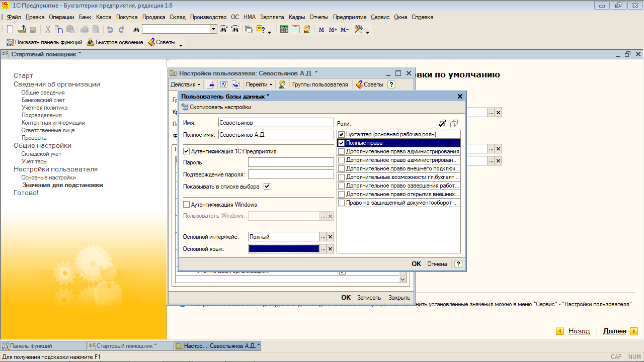Screen dimensions: 644x362
Task: Uncheck the Полные права role checkbox
Action: click(x=342, y=143)
